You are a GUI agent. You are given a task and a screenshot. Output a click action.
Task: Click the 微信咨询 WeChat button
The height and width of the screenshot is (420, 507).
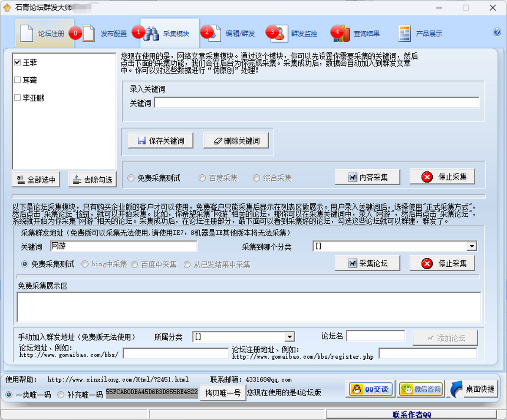click(421, 389)
